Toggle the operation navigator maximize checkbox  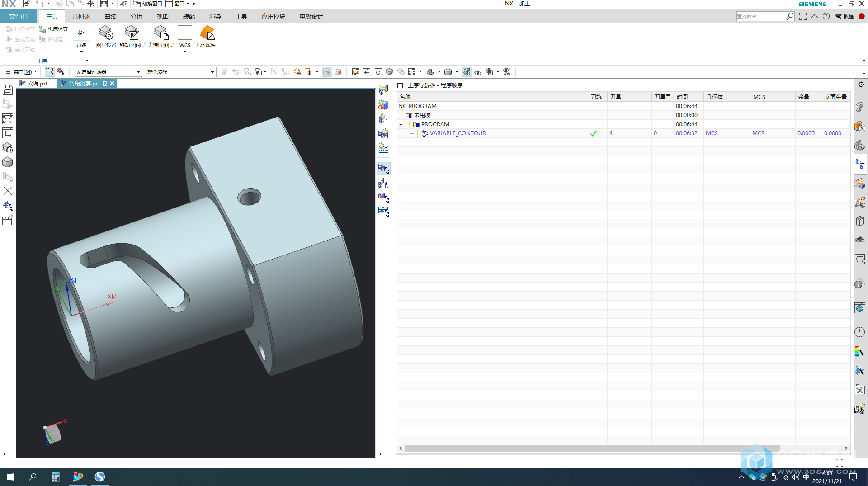(x=400, y=85)
